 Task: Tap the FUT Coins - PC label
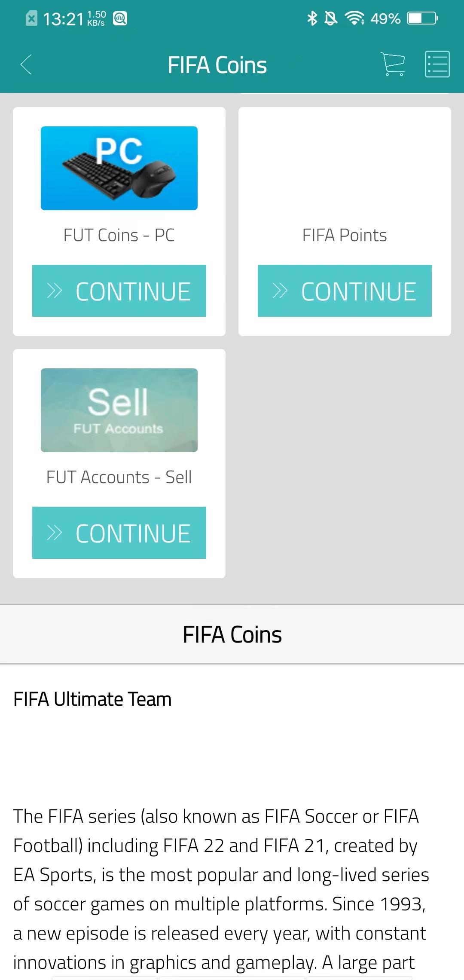coord(119,236)
